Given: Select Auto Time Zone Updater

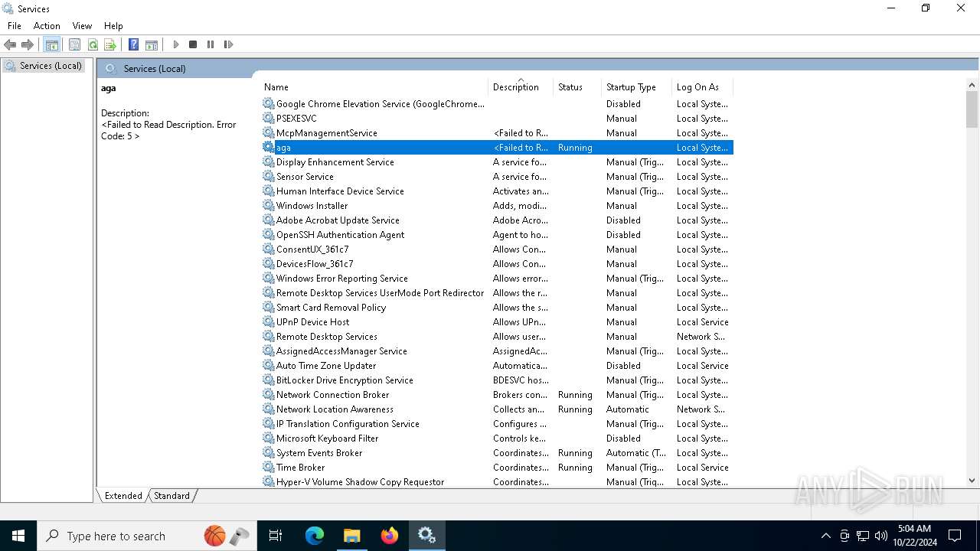Looking at the screenshot, I should click(x=497, y=366).
